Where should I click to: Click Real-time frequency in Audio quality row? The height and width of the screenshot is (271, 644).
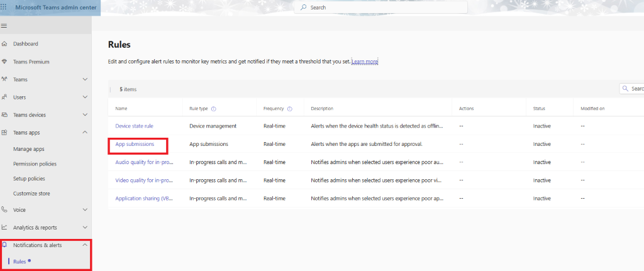(x=274, y=162)
